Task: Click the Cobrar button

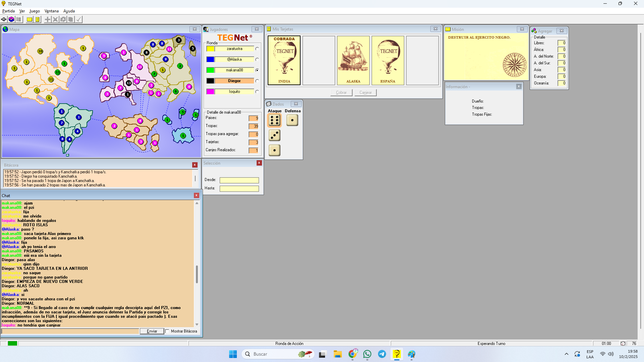Action: [x=341, y=93]
